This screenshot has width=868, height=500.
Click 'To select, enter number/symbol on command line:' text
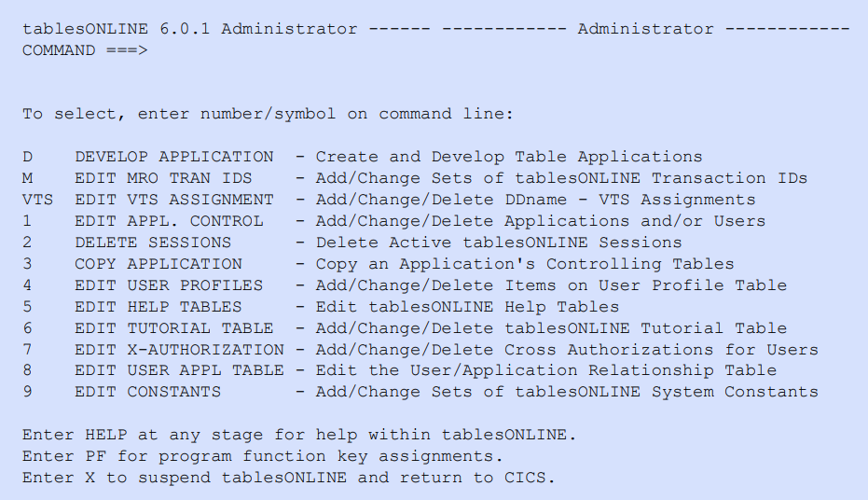click(x=268, y=114)
